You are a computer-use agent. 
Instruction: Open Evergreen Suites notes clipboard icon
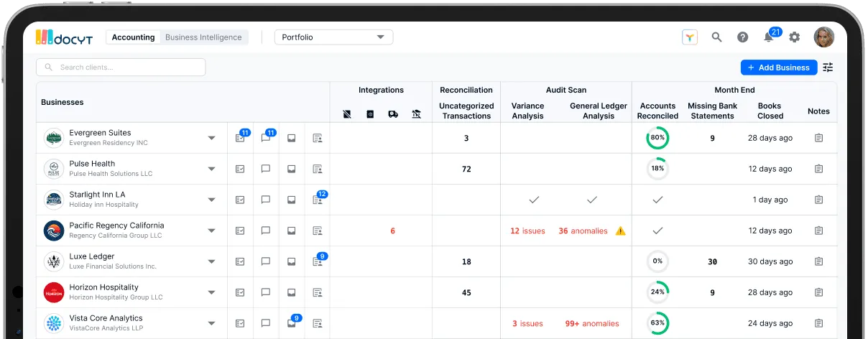(818, 138)
